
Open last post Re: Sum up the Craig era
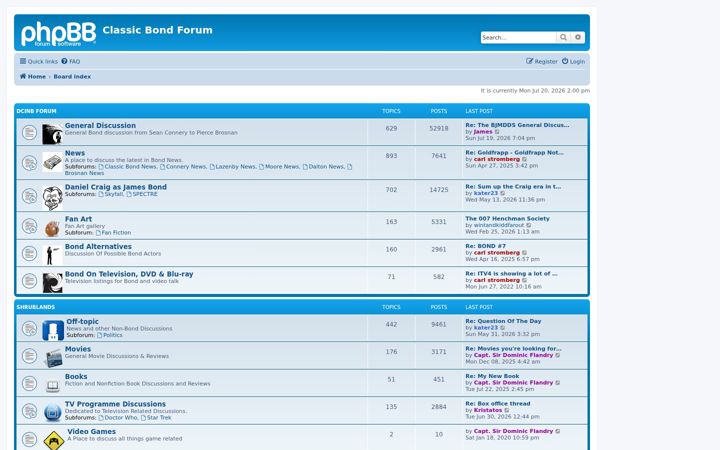pos(513,186)
